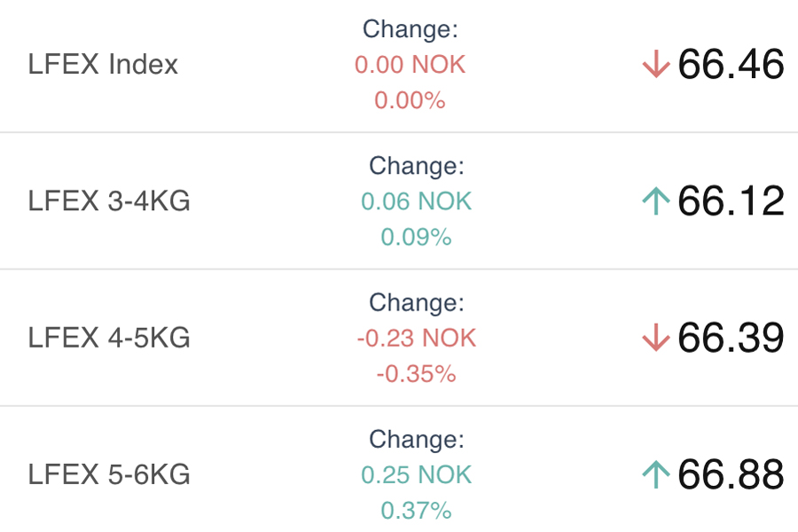798x532 pixels.
Task: Click the -0.23 NOK change value
Action: click(x=417, y=338)
